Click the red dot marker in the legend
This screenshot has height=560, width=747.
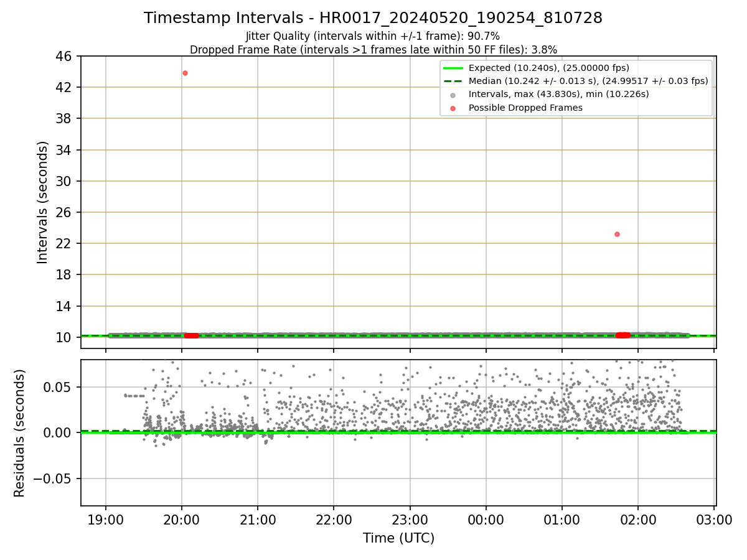point(453,108)
